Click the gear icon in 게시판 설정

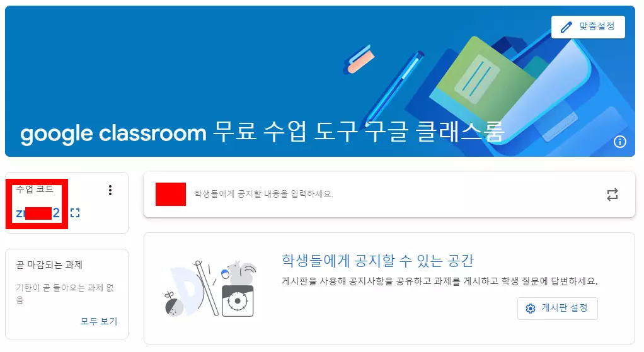[x=531, y=309]
